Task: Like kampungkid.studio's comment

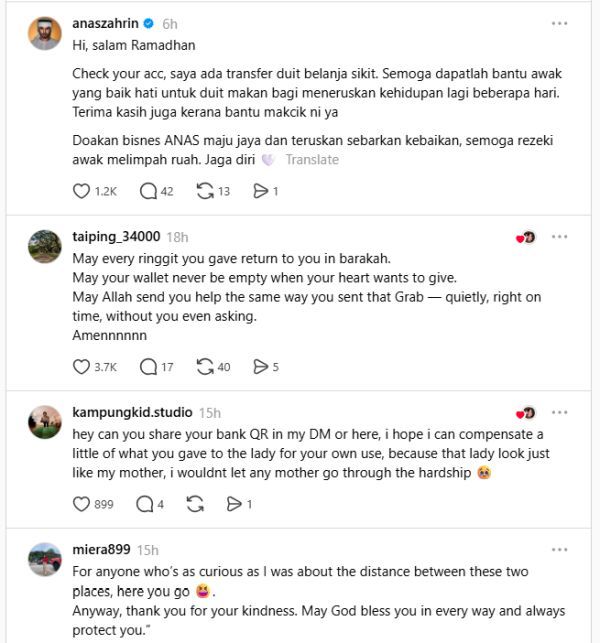Action: (x=82, y=504)
